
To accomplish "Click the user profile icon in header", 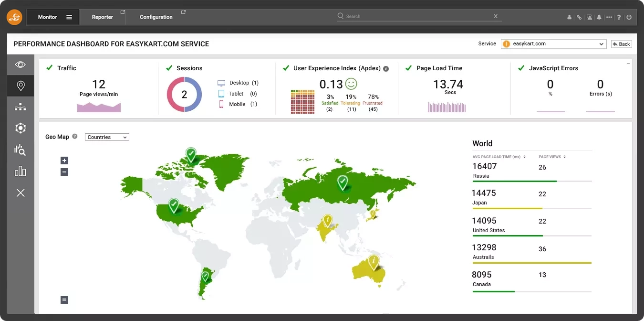I will coord(569,17).
